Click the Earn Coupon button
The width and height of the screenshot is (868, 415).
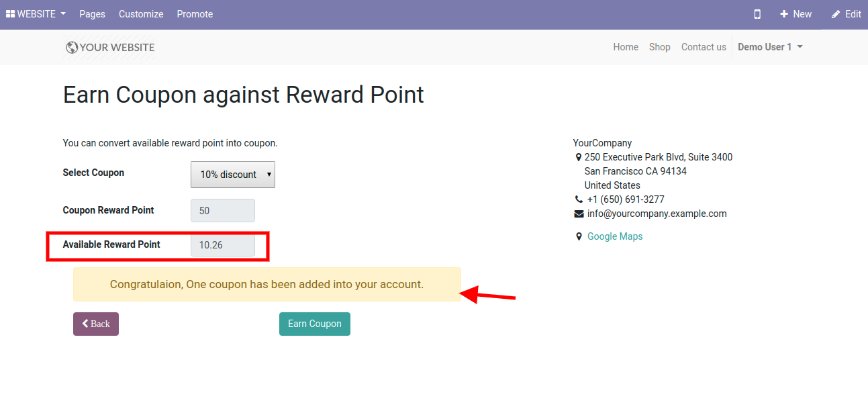point(315,324)
